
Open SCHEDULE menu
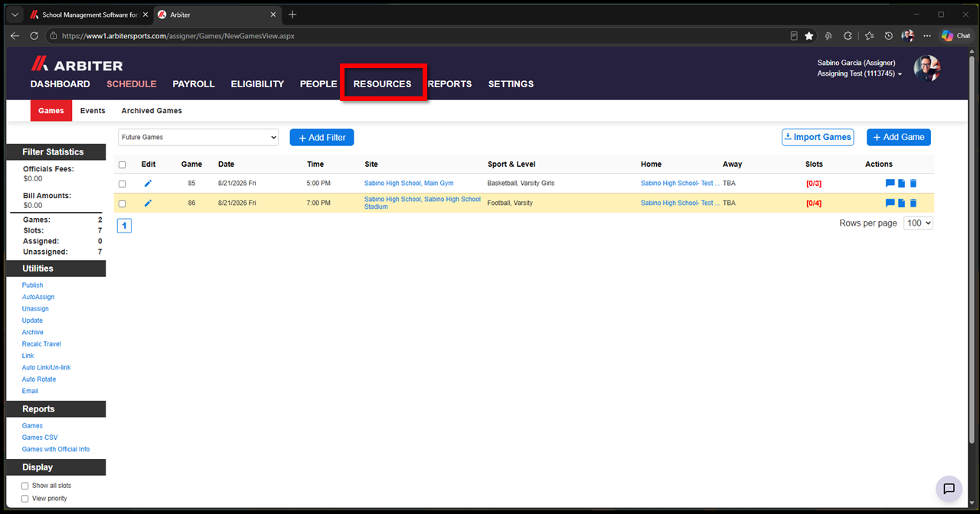pyautogui.click(x=132, y=84)
